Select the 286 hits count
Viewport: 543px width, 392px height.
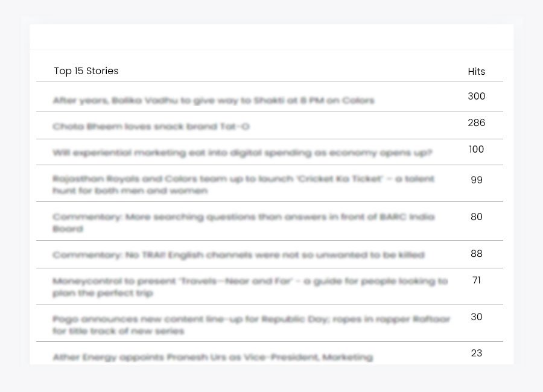pyautogui.click(x=477, y=123)
